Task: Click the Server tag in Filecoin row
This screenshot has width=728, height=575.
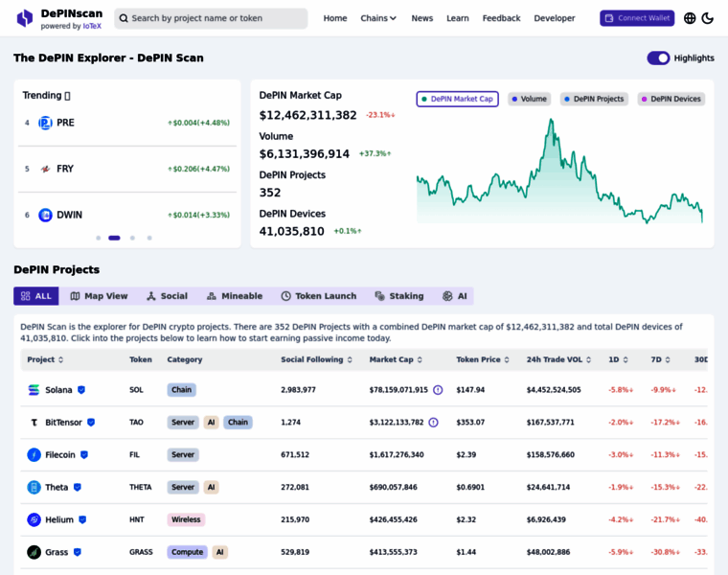Action: [x=183, y=454]
